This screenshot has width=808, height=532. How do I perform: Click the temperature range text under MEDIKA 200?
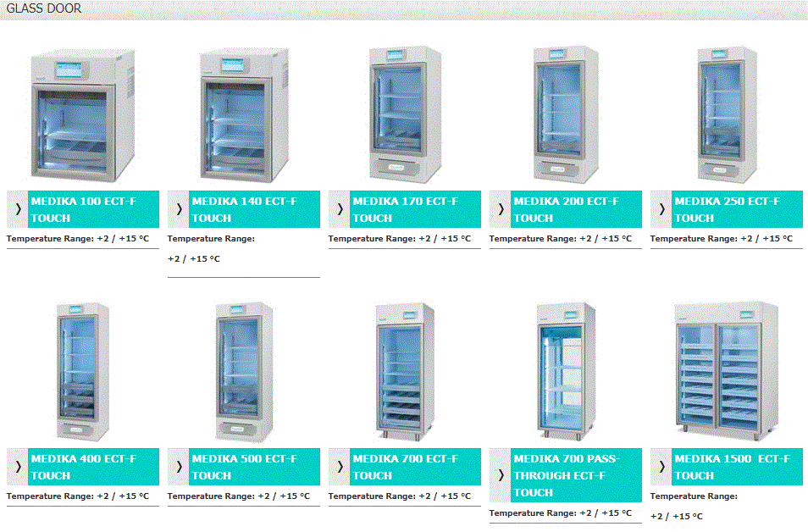(561, 239)
